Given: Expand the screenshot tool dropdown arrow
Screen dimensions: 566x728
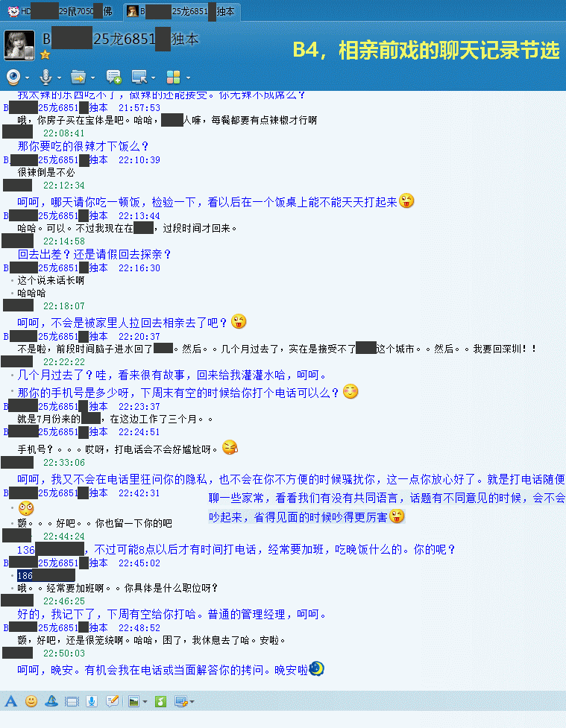Looking at the screenshot, I should pos(192,701).
